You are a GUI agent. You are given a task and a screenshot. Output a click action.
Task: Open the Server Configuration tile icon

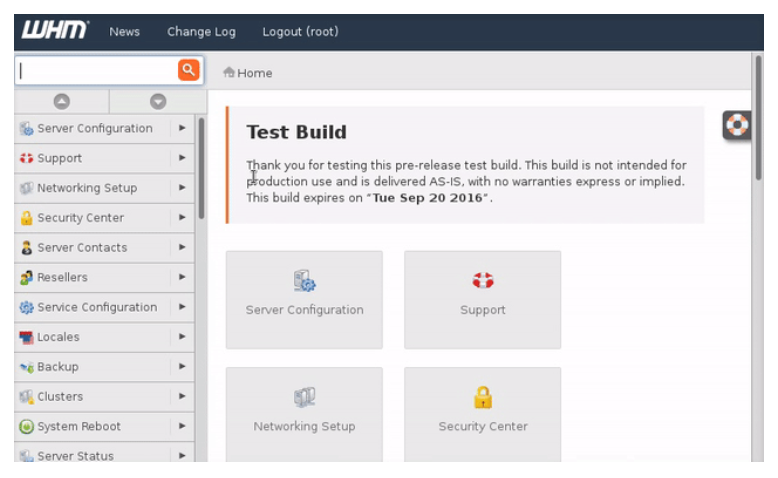click(304, 281)
